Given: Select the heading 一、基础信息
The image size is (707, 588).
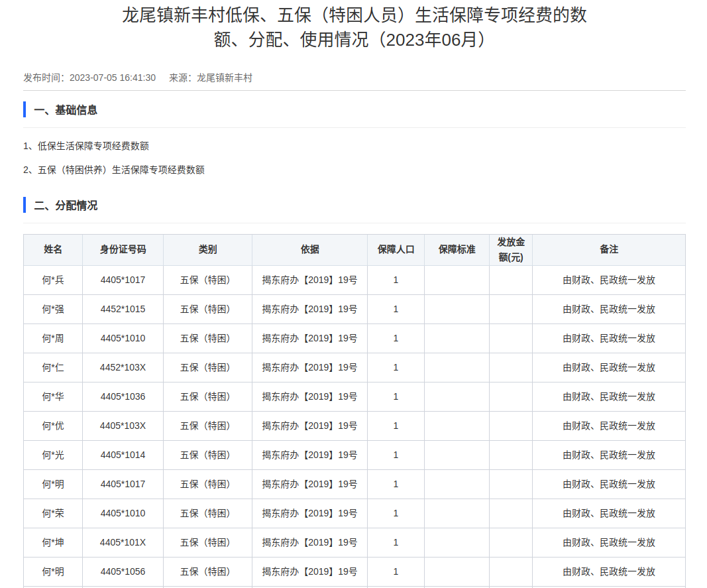Looking at the screenshot, I should click(66, 110).
